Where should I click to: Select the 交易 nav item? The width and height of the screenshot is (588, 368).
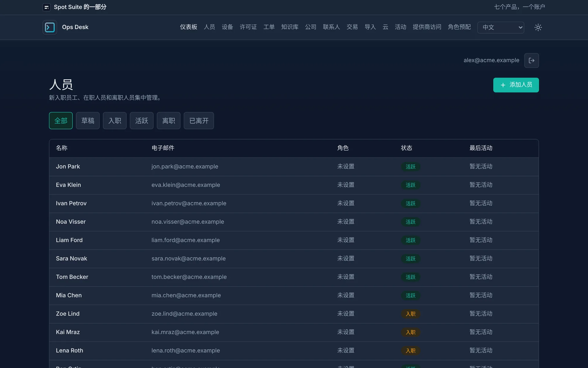352,27
